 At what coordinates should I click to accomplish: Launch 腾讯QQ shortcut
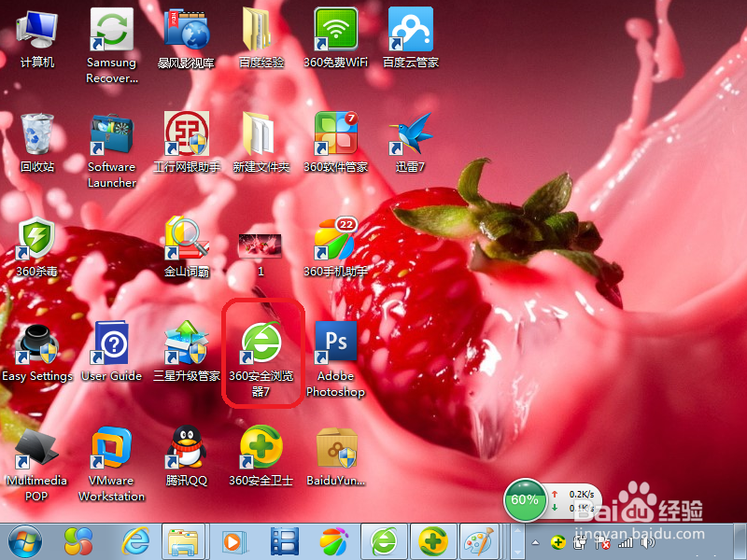(186, 457)
